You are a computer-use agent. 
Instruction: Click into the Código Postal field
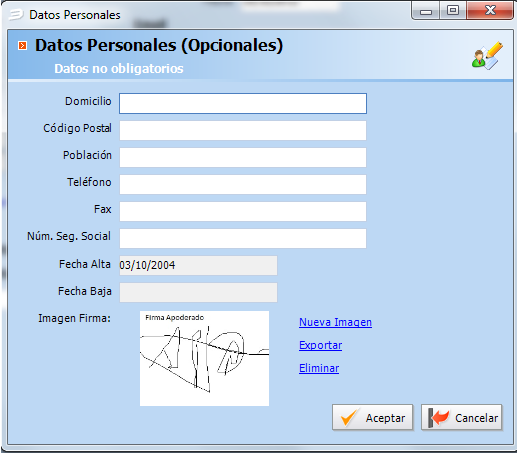[243, 130]
